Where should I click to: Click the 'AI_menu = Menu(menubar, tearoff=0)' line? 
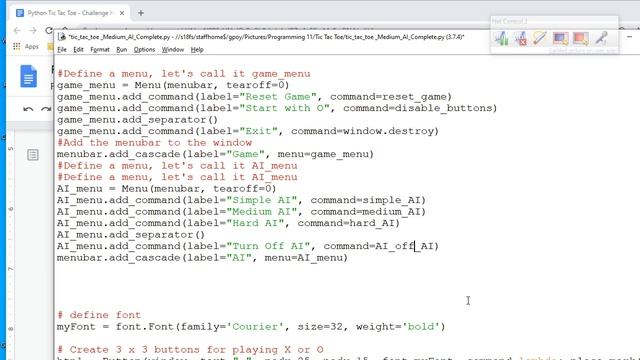pos(167,189)
